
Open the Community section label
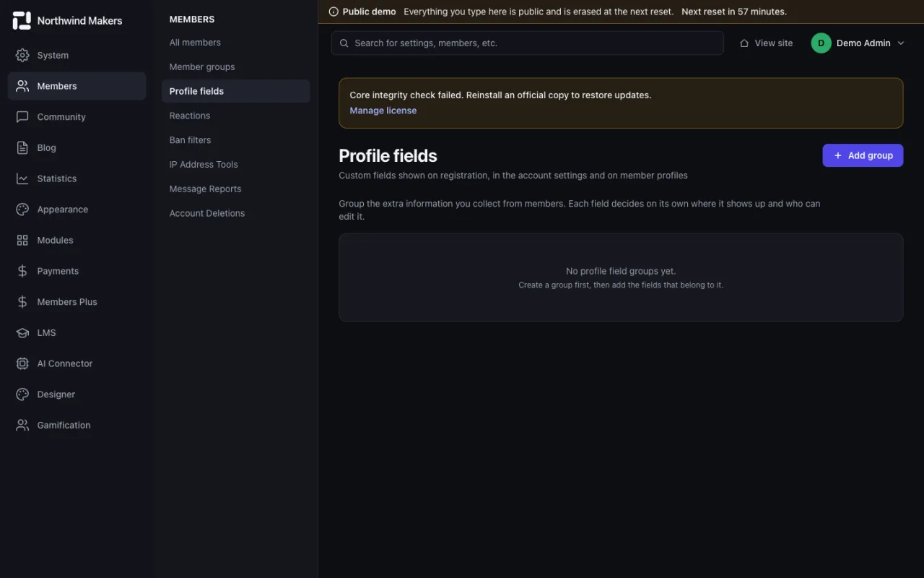(x=61, y=117)
